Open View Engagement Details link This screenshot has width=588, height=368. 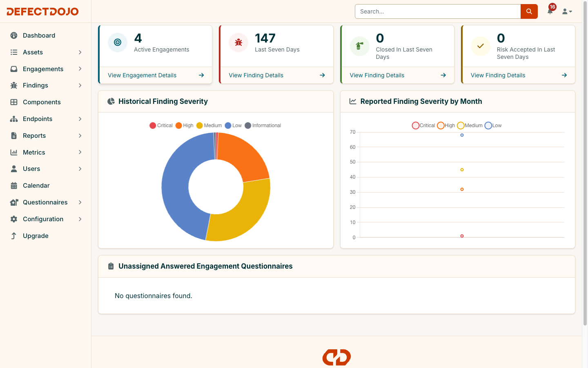[x=156, y=75]
